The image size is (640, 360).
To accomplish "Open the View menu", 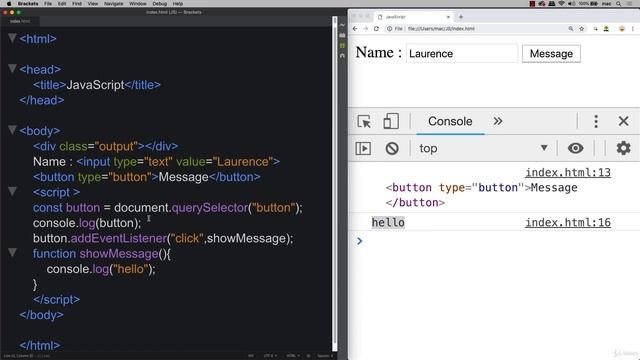I will (x=93, y=4).
